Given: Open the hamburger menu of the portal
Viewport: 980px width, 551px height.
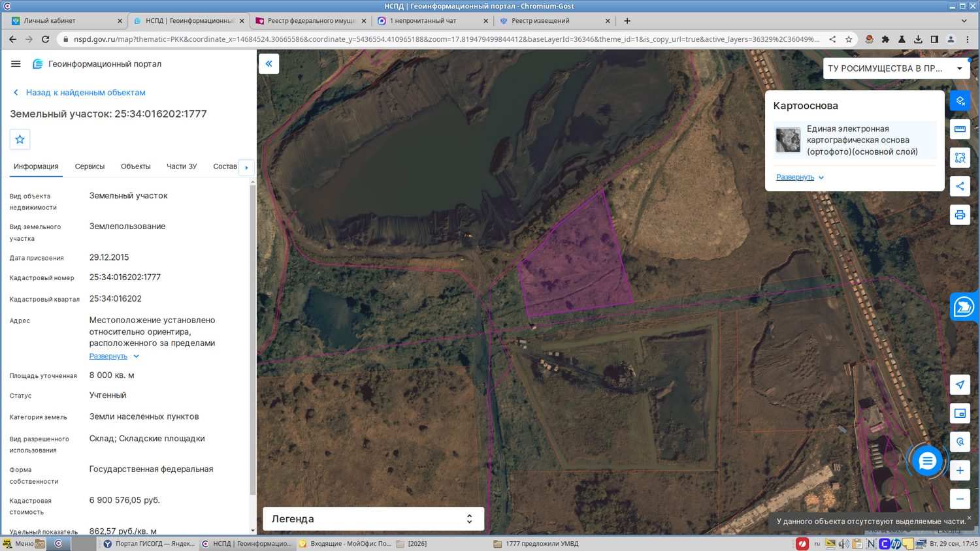Looking at the screenshot, I should (x=16, y=64).
